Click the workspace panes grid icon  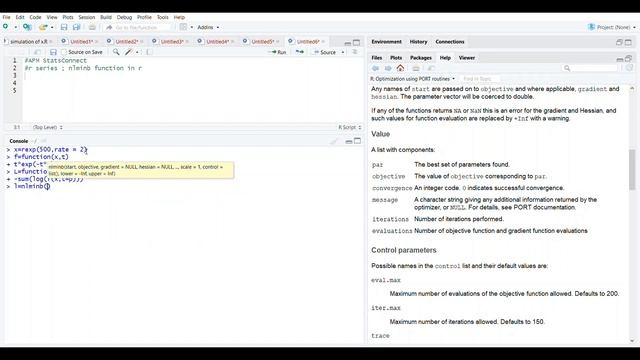pos(183,27)
